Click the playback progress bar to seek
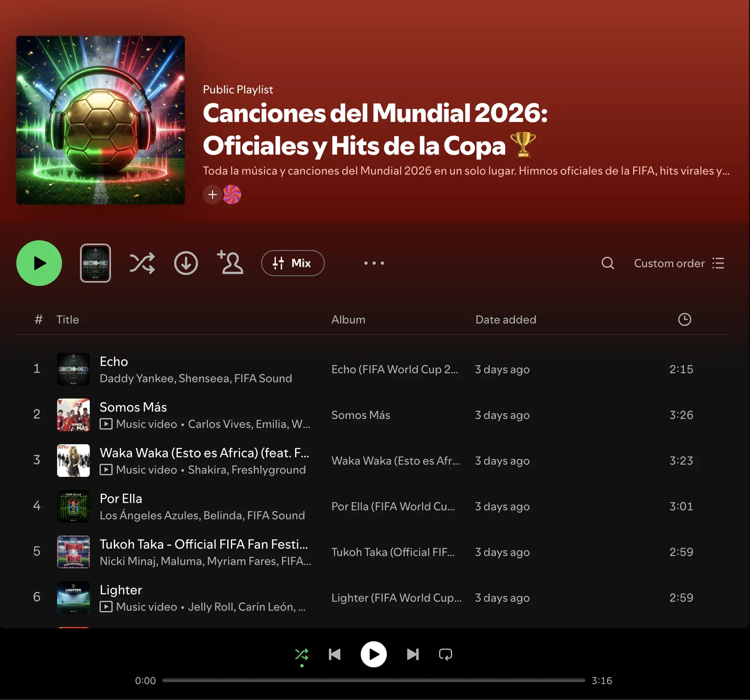 [374, 680]
